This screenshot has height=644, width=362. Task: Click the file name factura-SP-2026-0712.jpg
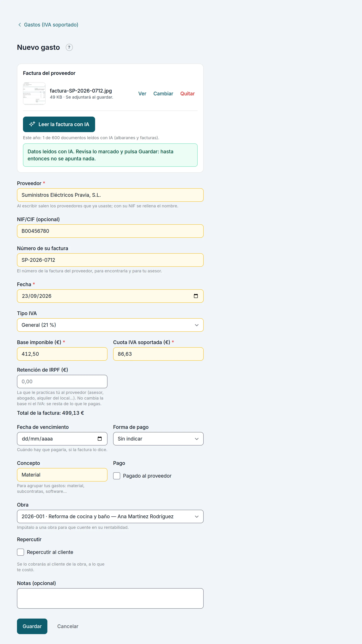[81, 91]
